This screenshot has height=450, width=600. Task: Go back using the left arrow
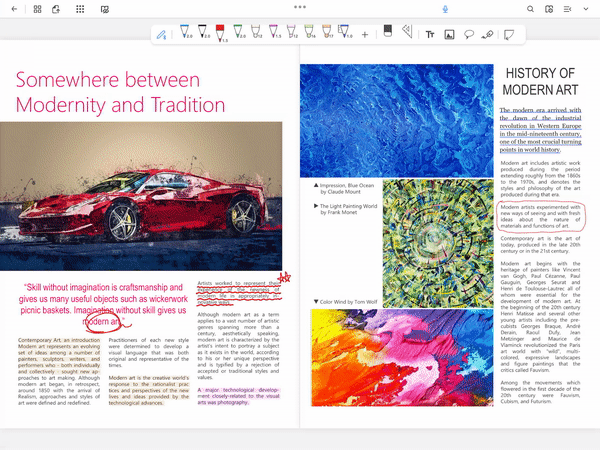pyautogui.click(x=15, y=9)
